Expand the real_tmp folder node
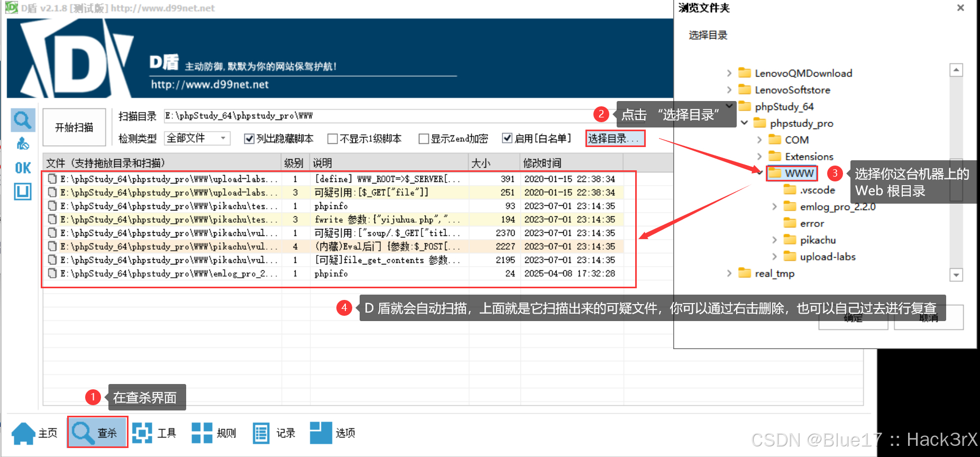Image resolution: width=980 pixels, height=457 pixels. [x=729, y=273]
